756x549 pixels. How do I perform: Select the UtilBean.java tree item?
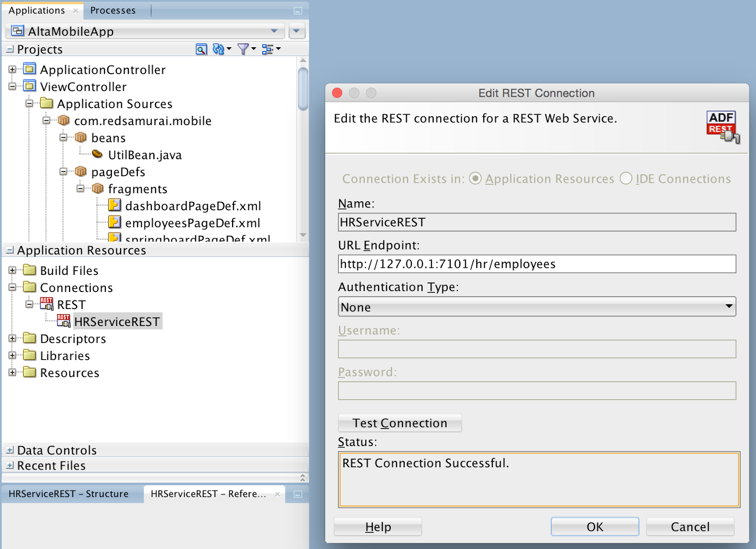pyautogui.click(x=145, y=154)
